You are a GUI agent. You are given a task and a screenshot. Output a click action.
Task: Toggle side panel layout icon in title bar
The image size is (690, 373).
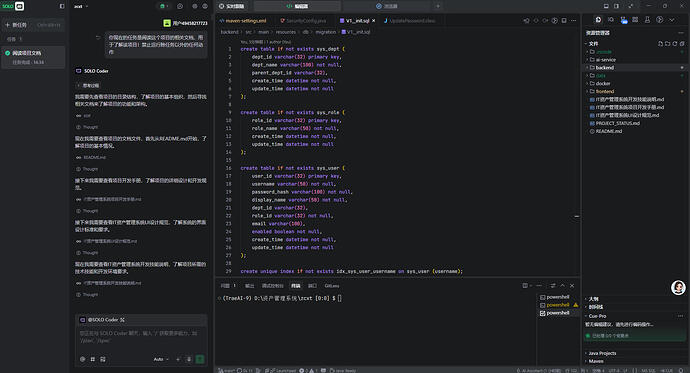(x=617, y=6)
